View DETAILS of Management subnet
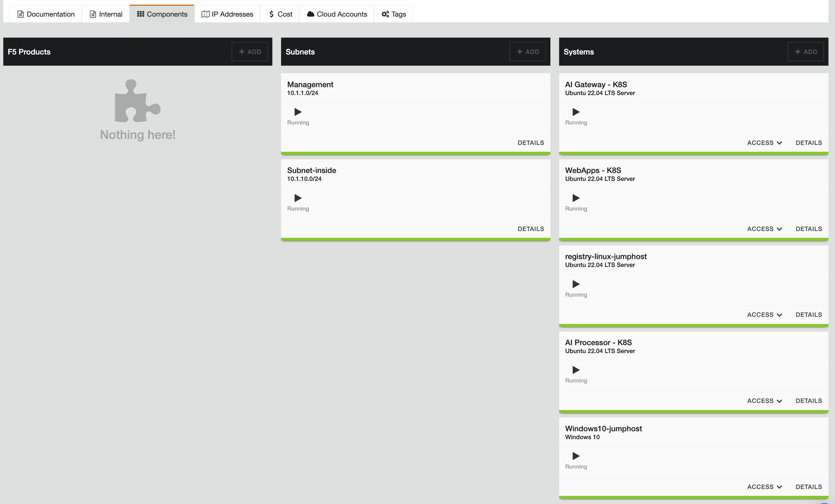The width and height of the screenshot is (835, 504). click(531, 143)
